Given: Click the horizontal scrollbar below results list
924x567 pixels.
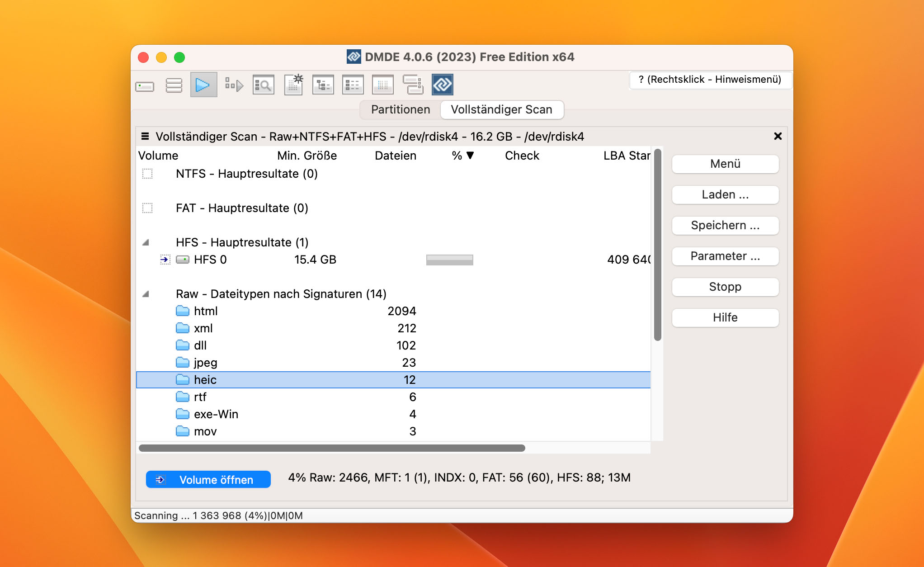Looking at the screenshot, I should 332,448.
